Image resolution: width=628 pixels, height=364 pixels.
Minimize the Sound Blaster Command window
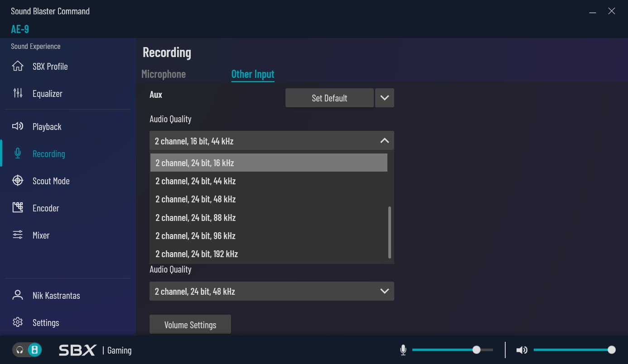(x=593, y=12)
